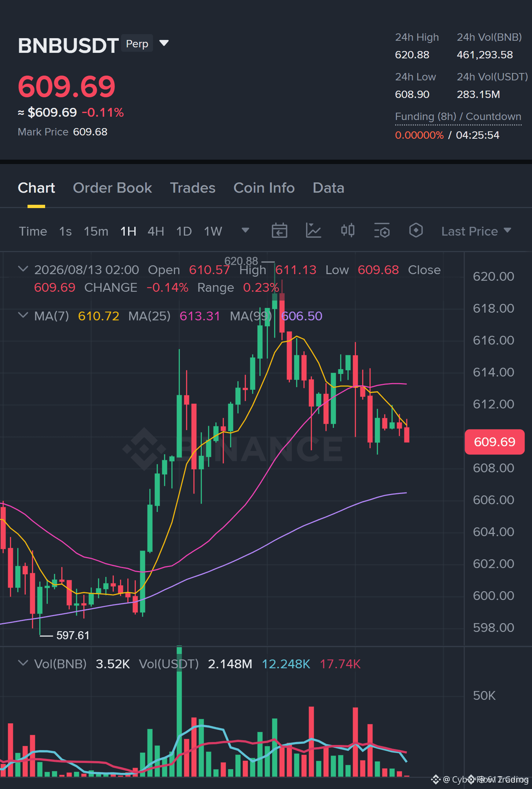Screen dimensions: 532x789
Task: Collapse the candle OHLC info row
Action: pos(23,269)
